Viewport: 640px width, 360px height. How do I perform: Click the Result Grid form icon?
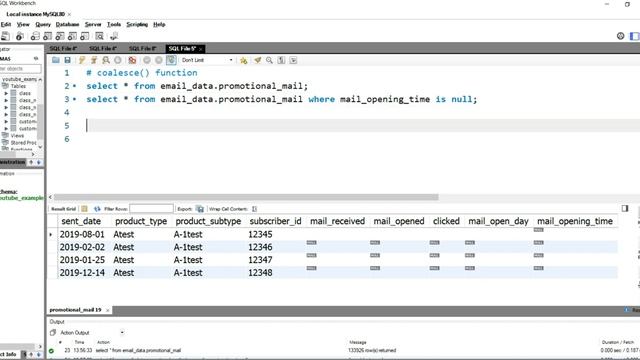(x=84, y=209)
